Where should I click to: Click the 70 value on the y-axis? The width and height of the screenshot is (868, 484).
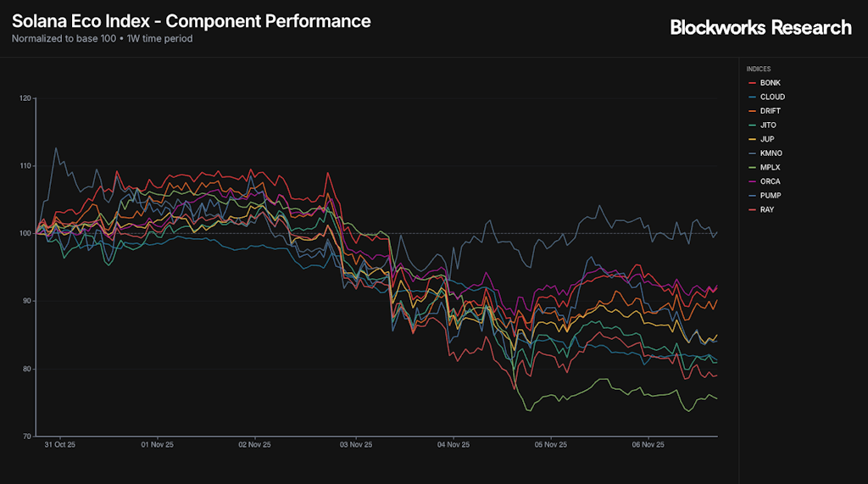tap(26, 437)
